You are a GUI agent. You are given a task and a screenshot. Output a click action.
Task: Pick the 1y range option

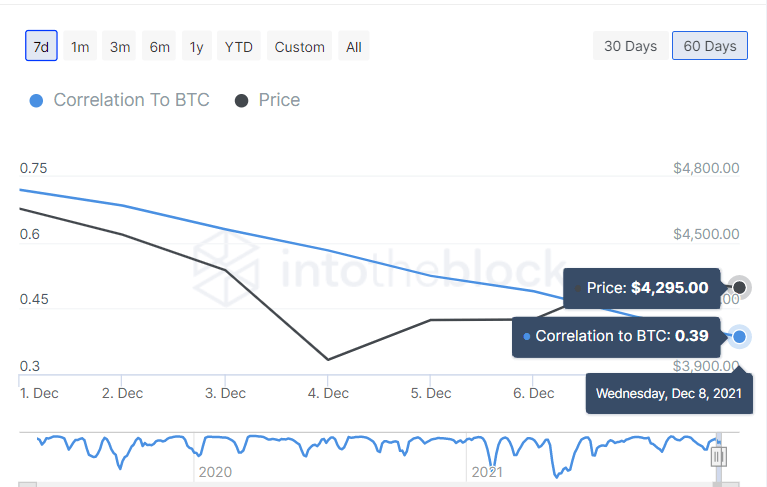[x=196, y=46]
